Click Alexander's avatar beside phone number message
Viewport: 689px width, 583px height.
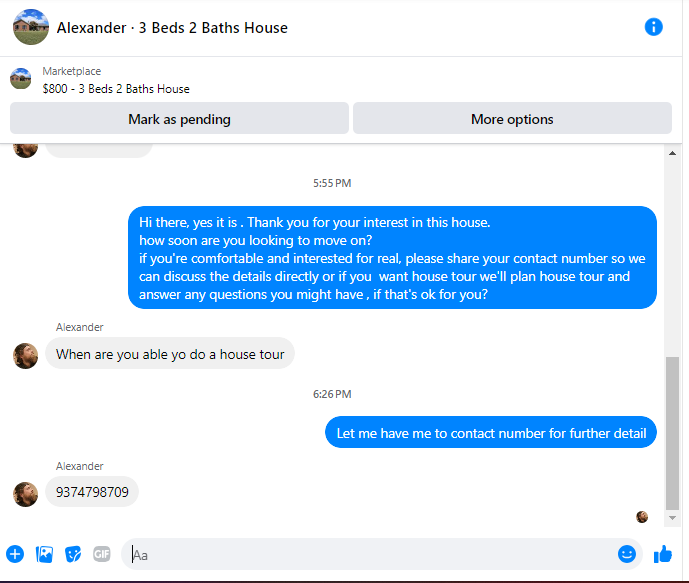[x=25, y=494]
